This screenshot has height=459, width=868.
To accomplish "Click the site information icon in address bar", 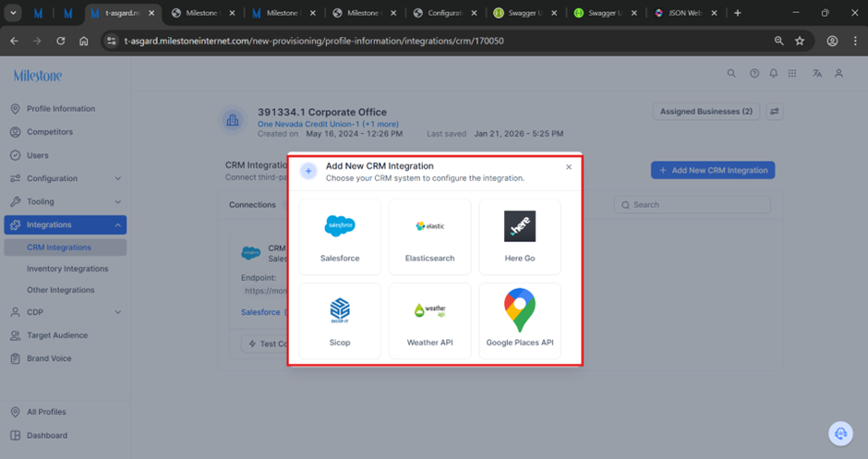I will (x=111, y=41).
